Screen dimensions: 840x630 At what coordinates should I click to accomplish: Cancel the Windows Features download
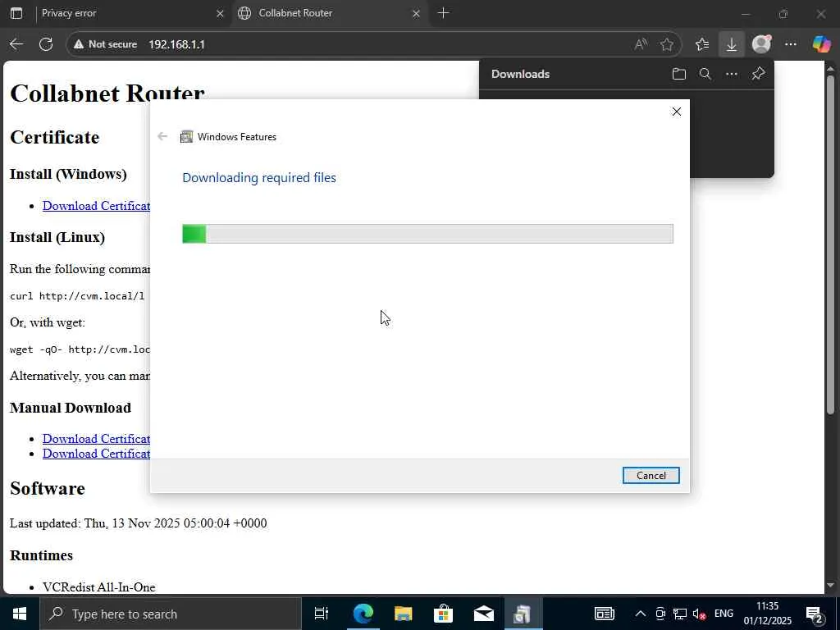651,476
